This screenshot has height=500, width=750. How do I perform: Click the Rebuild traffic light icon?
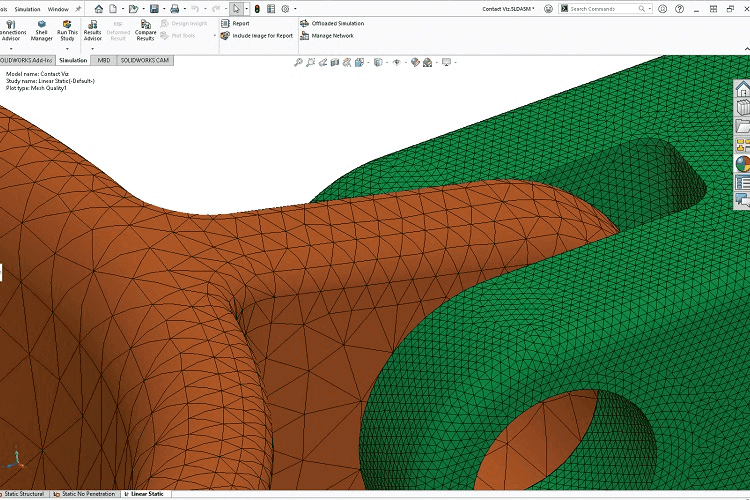(257, 9)
